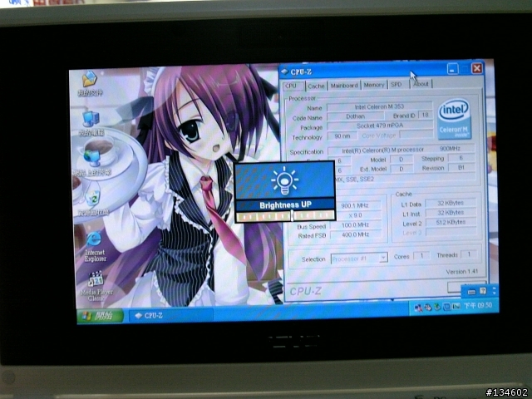Screen dimensions: 532x399
Task: Click the Specification field 'Intel(R) Celeron(R) M processor'
Action: pyautogui.click(x=401, y=150)
